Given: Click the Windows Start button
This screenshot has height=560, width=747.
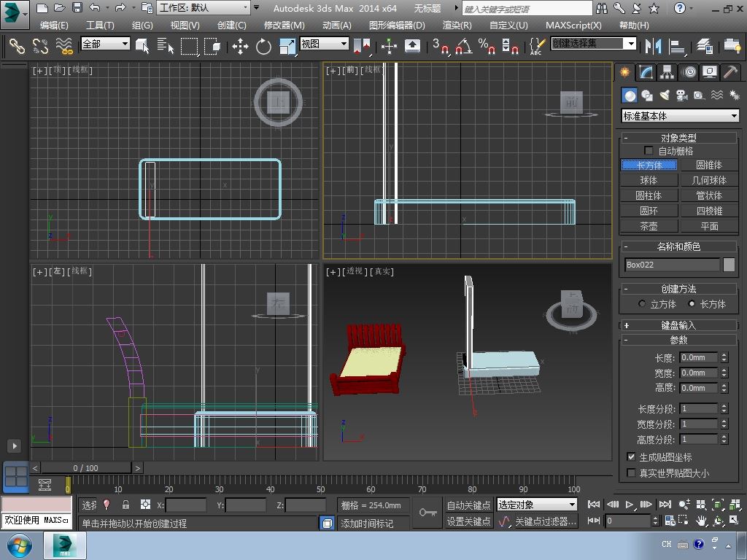Looking at the screenshot, I should pos(19,545).
